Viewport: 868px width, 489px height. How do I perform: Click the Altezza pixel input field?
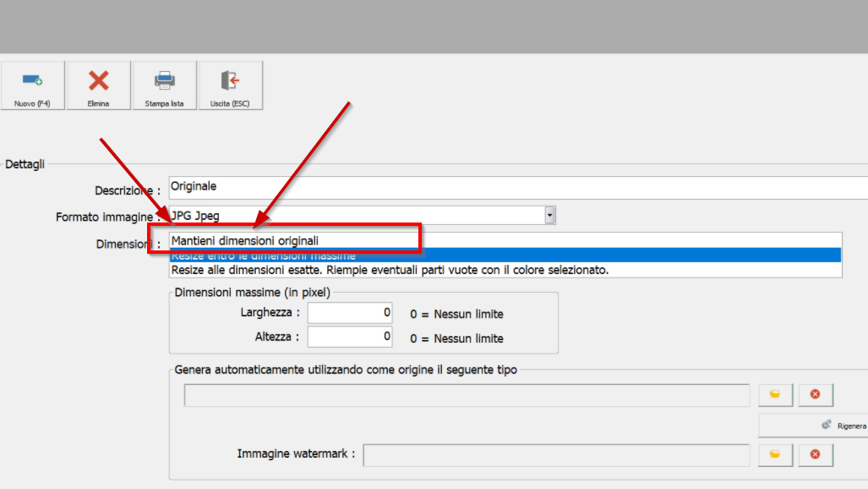350,337
